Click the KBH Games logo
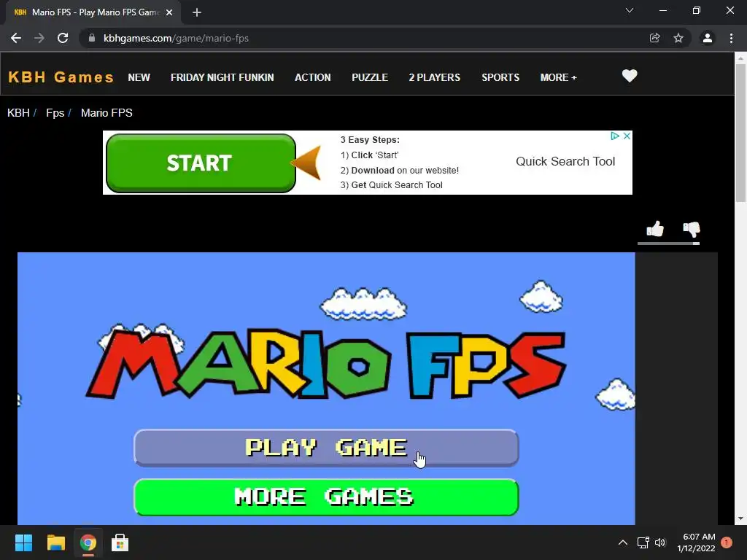The width and height of the screenshot is (747, 560). pyautogui.click(x=61, y=77)
